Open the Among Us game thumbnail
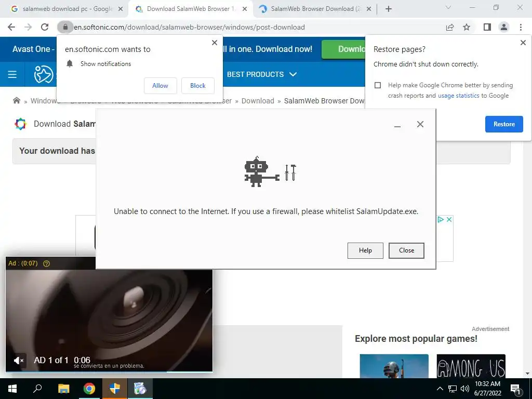 tap(471, 366)
